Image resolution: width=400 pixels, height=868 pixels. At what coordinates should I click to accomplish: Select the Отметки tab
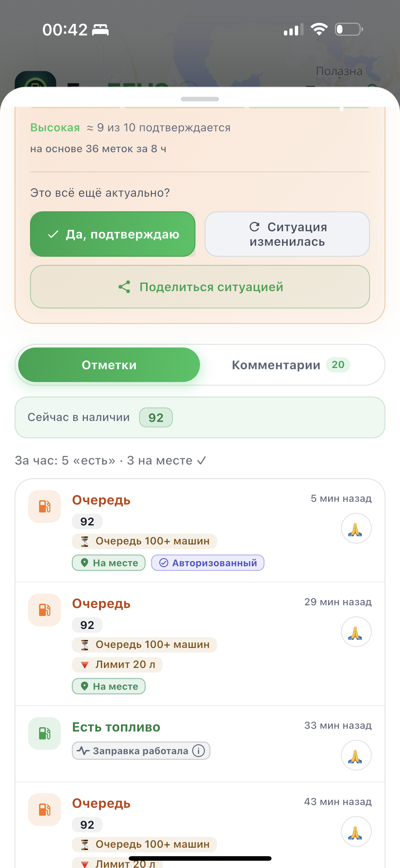(x=109, y=365)
